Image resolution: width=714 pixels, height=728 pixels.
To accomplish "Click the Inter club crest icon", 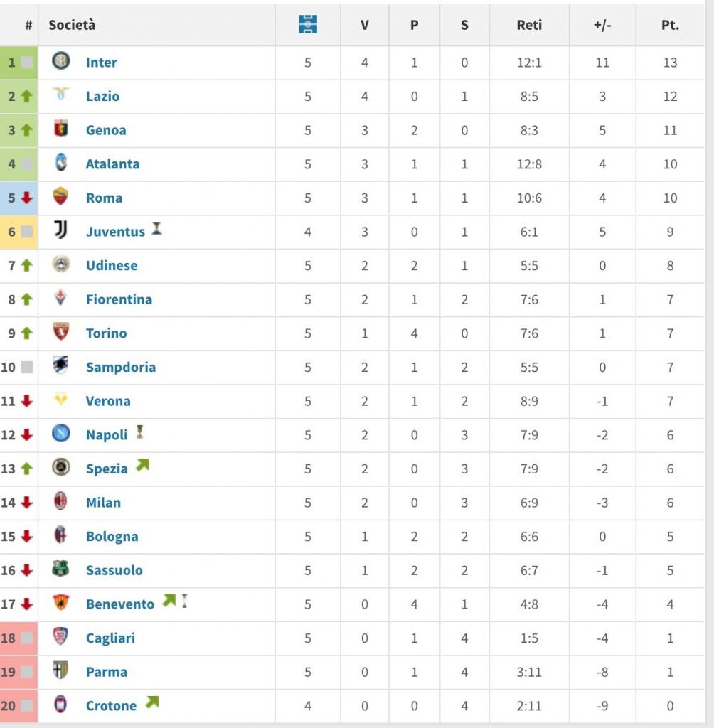I will click(x=61, y=61).
